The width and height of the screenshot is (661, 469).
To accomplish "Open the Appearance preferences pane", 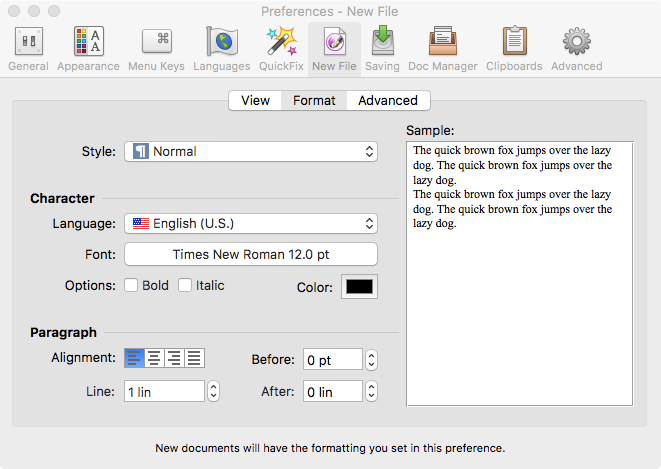I will tap(89, 47).
